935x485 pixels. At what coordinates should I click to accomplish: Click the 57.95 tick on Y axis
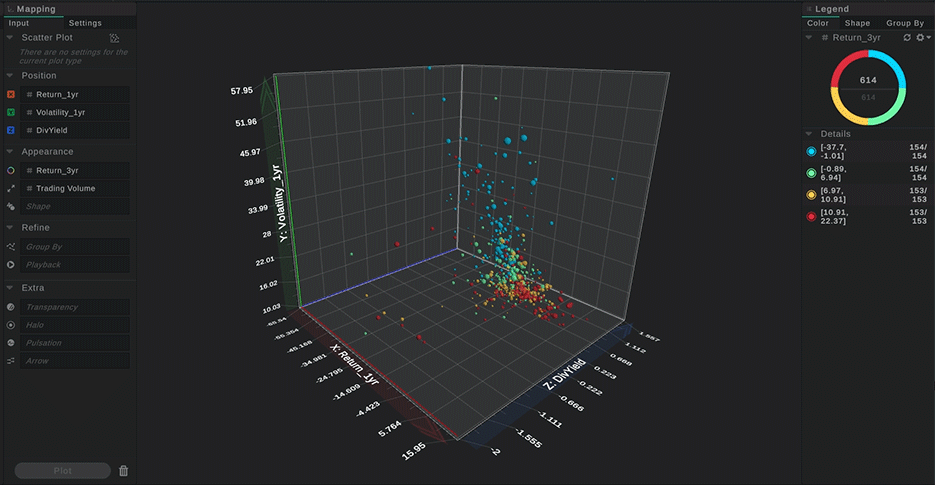click(242, 91)
